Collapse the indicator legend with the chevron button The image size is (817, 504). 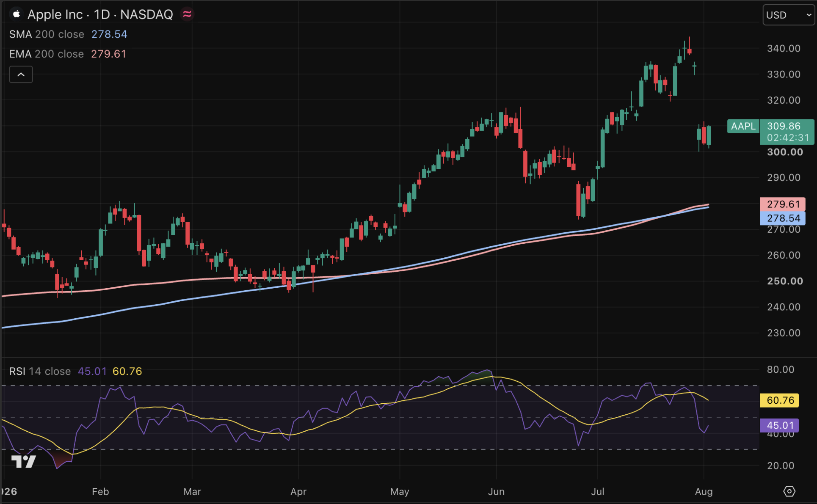(21, 75)
